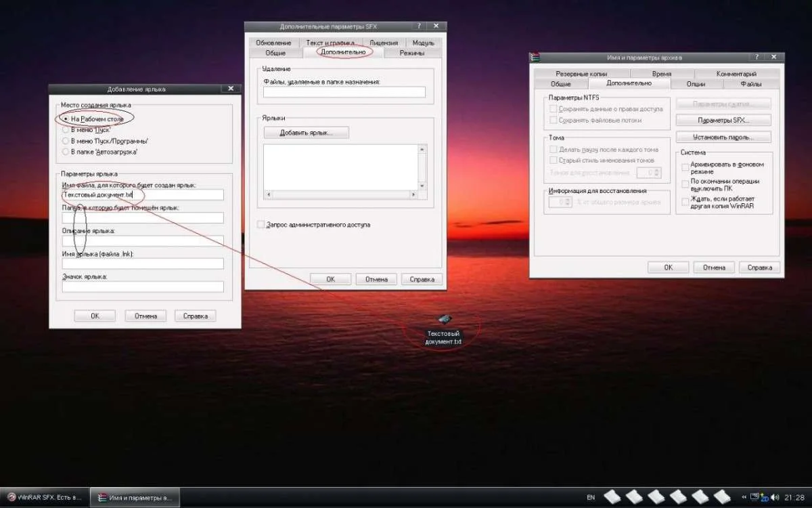Click Справка in archive parameters dialog
This screenshot has width=812, height=508.
759,268
